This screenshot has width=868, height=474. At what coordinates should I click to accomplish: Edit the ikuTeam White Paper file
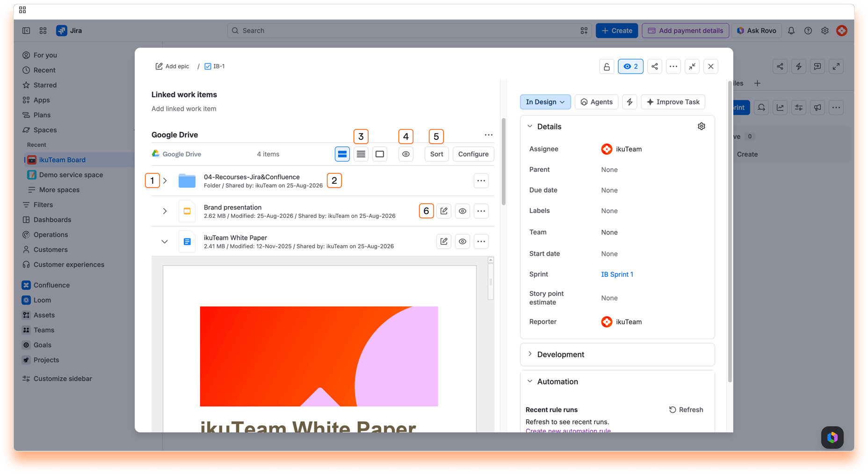pyautogui.click(x=444, y=241)
